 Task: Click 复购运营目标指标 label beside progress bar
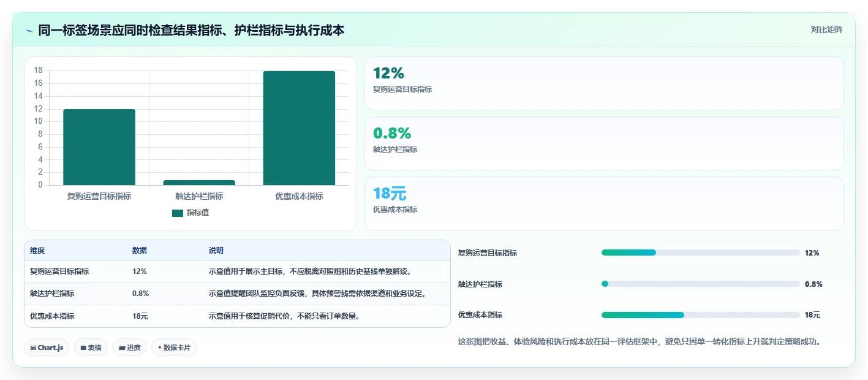[488, 253]
